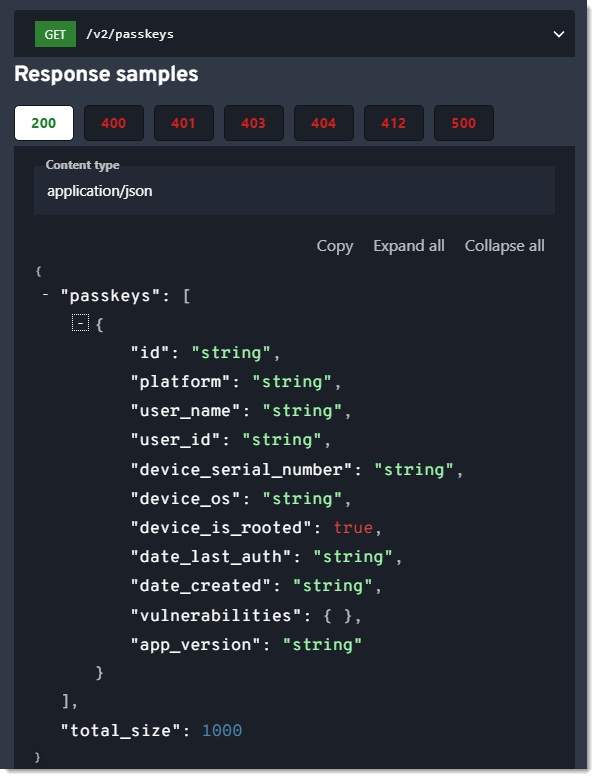Show the 404 response sample

[x=324, y=123]
